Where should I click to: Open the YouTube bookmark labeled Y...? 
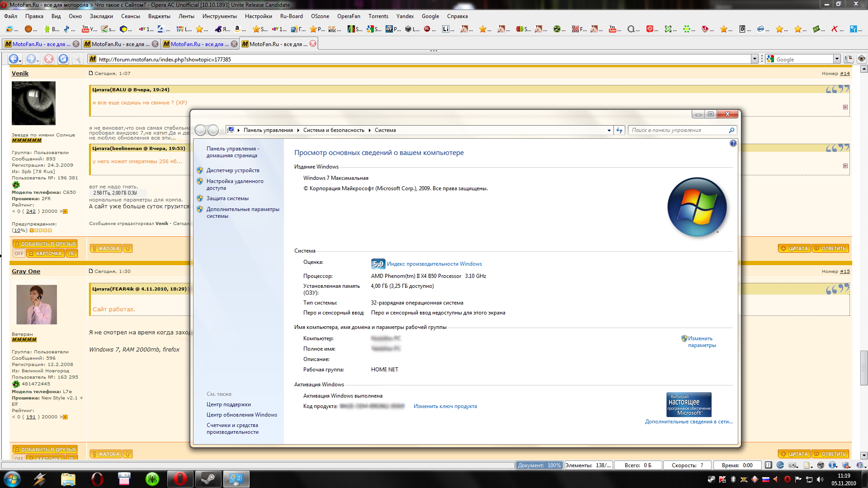[89, 29]
